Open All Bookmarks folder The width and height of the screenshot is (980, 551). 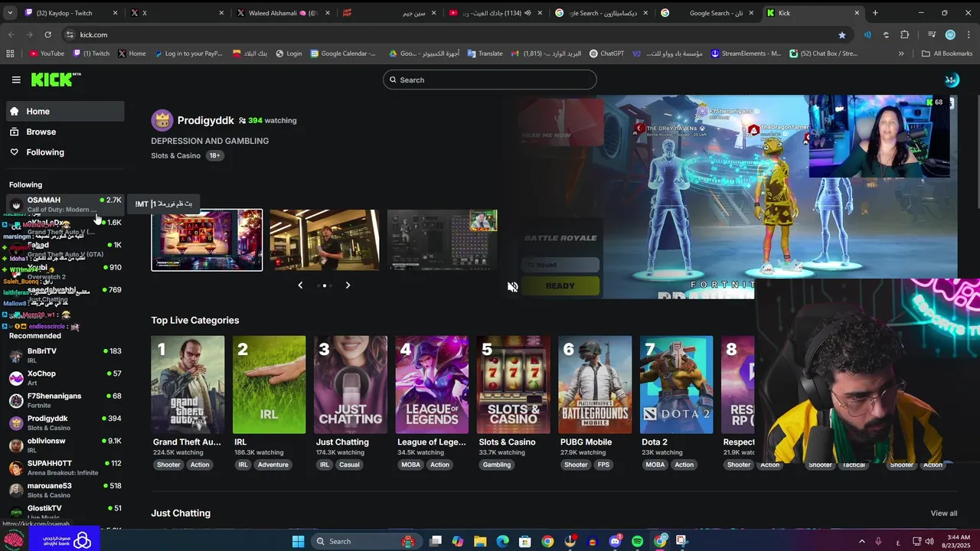947,54
